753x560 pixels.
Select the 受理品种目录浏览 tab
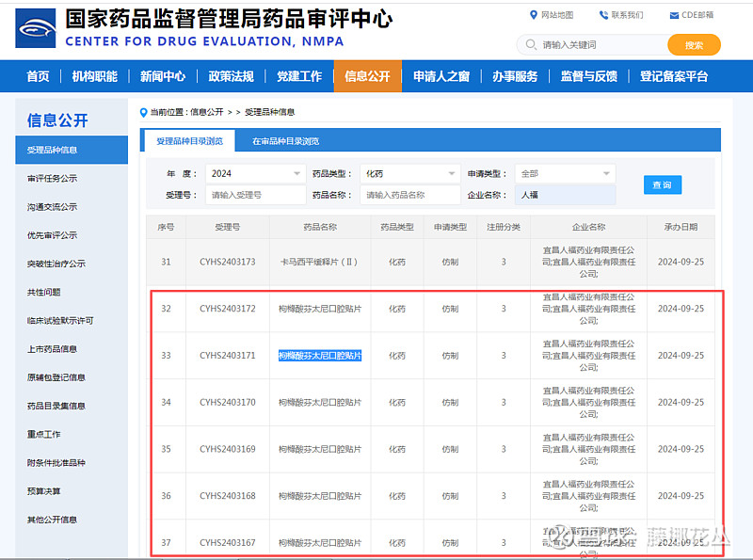point(189,141)
